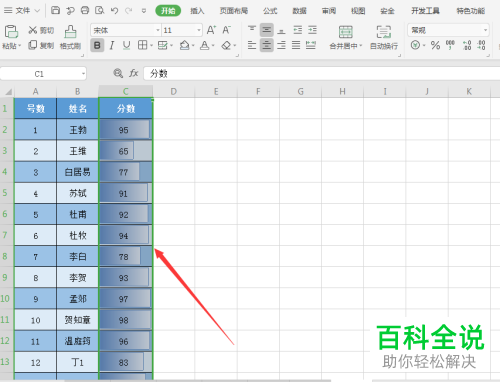The height and width of the screenshot is (382, 500).
Task: Increase font size with A+ icon
Action: coord(211,30)
